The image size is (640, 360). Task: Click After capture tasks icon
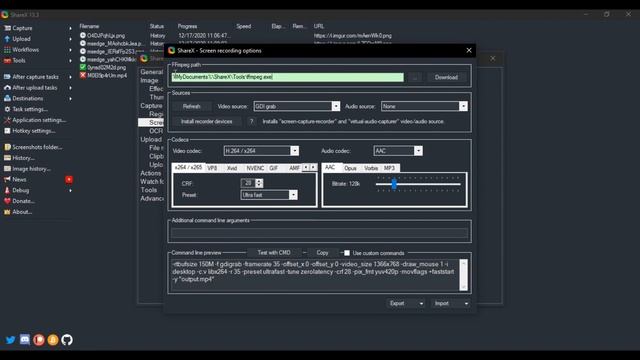pyautogui.click(x=7, y=77)
